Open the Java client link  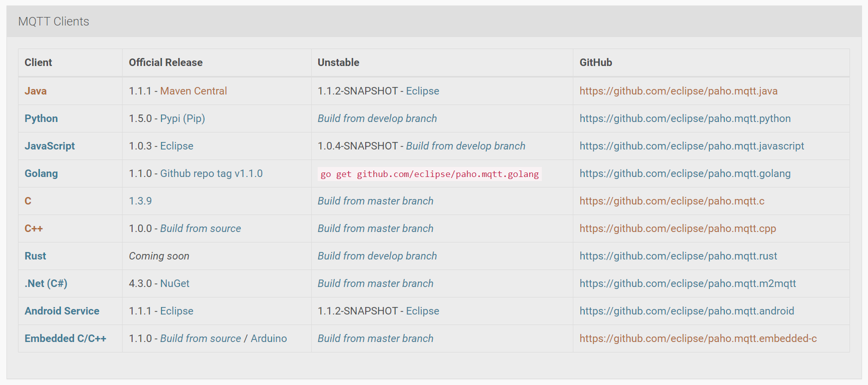click(36, 91)
